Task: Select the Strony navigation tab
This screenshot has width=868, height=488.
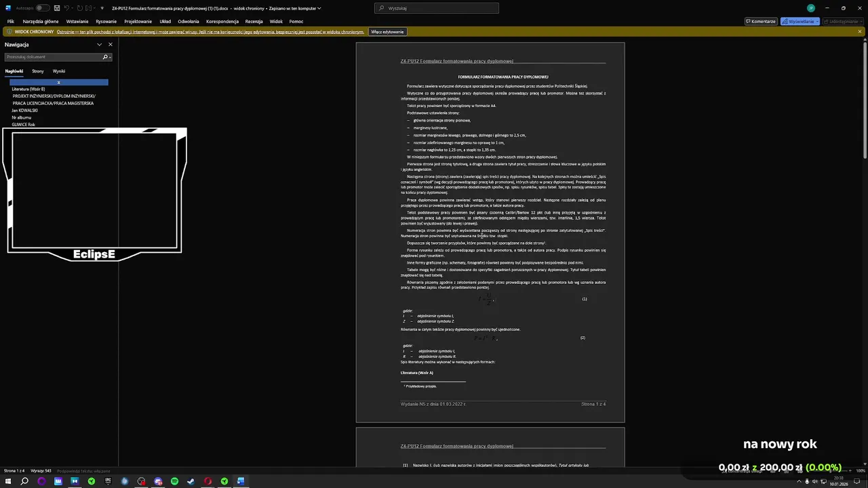Action: pyautogui.click(x=38, y=71)
